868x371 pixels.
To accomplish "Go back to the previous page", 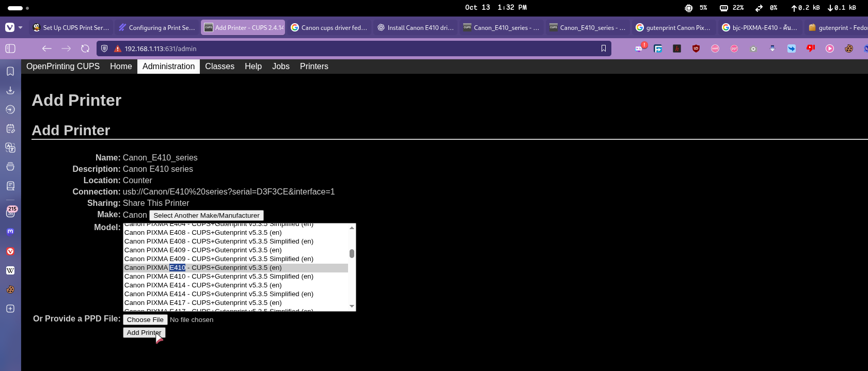I will point(47,49).
